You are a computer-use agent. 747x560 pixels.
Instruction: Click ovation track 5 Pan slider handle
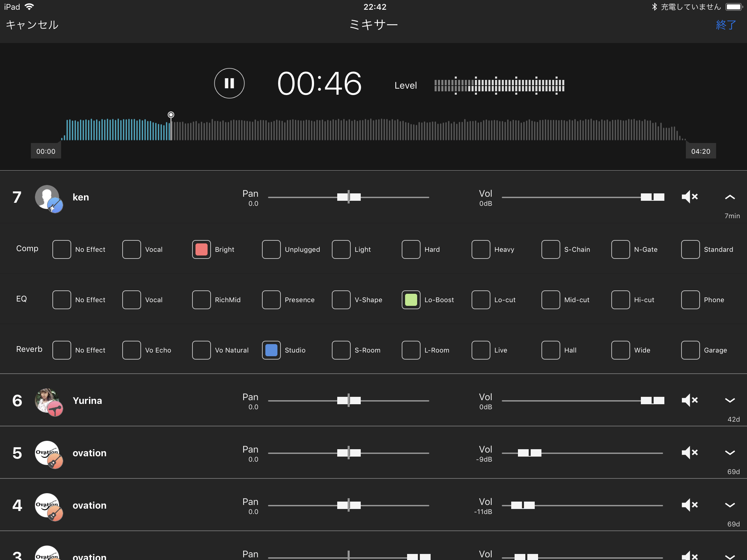click(349, 453)
